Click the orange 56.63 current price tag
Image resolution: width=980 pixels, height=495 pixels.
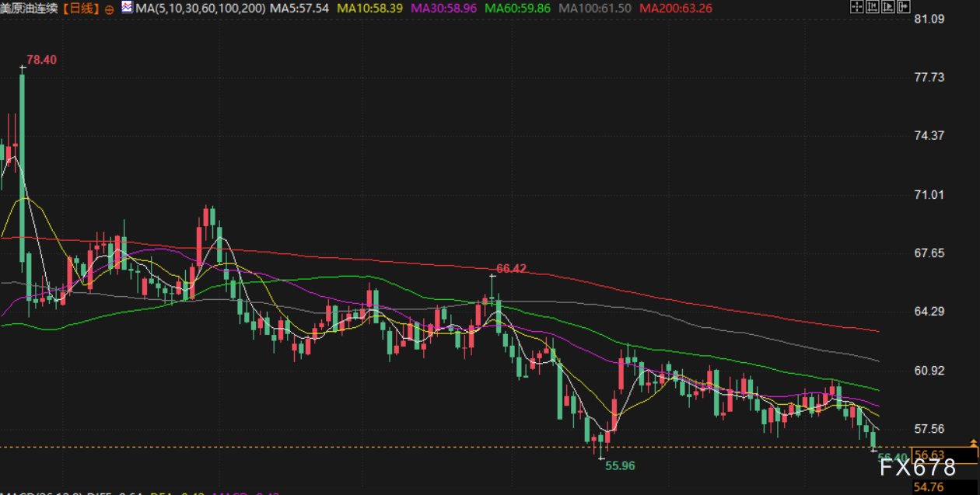point(929,455)
